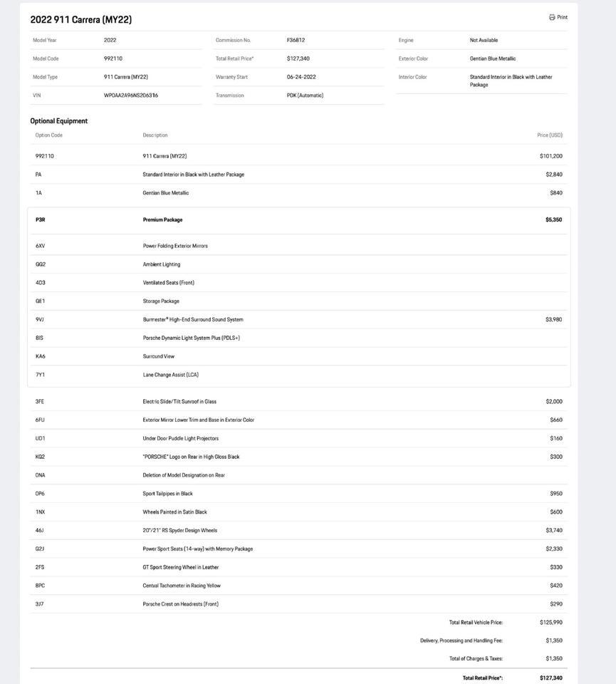
Task: Click Electric Slide/Tilt Sunroof in Glass
Action: 179,402
